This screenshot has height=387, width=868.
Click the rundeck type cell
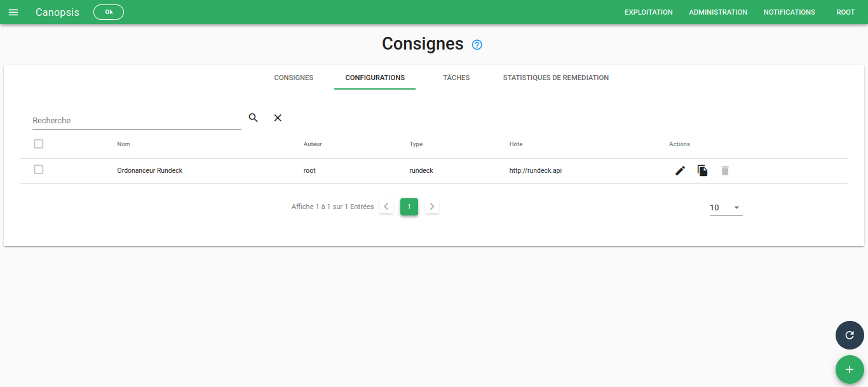[421, 170]
